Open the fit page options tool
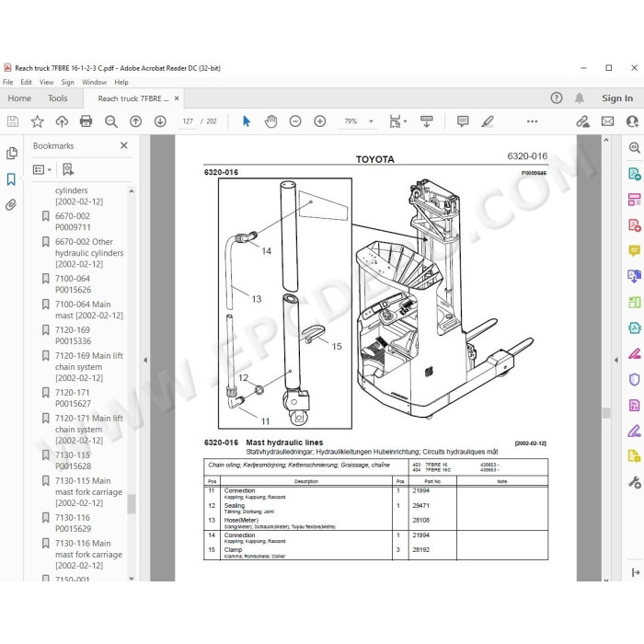The image size is (644, 644). tap(397, 121)
